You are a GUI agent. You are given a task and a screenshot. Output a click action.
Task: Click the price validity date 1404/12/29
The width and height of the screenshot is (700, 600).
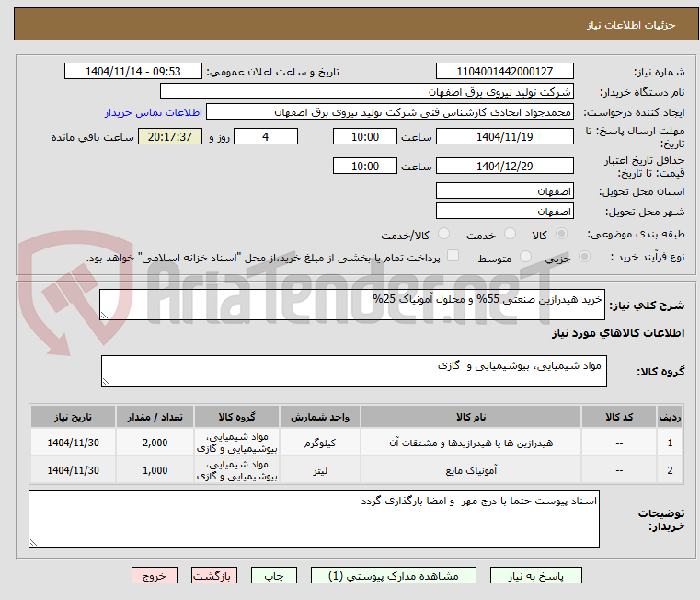[x=504, y=167]
